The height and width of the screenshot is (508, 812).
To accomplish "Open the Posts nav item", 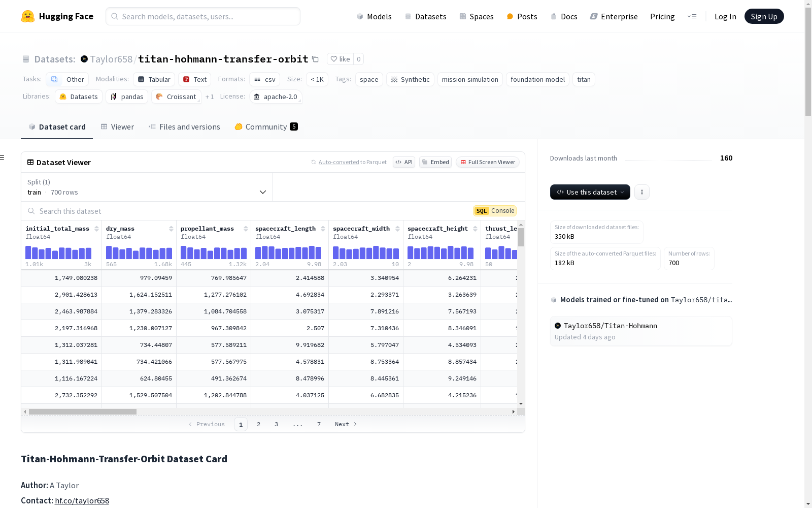I will point(522,16).
